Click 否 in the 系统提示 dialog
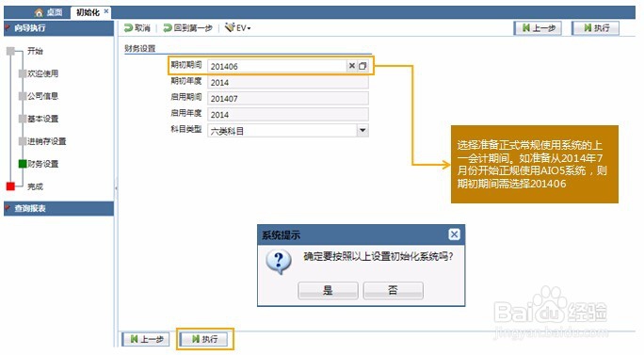644x355 pixels. (x=393, y=290)
